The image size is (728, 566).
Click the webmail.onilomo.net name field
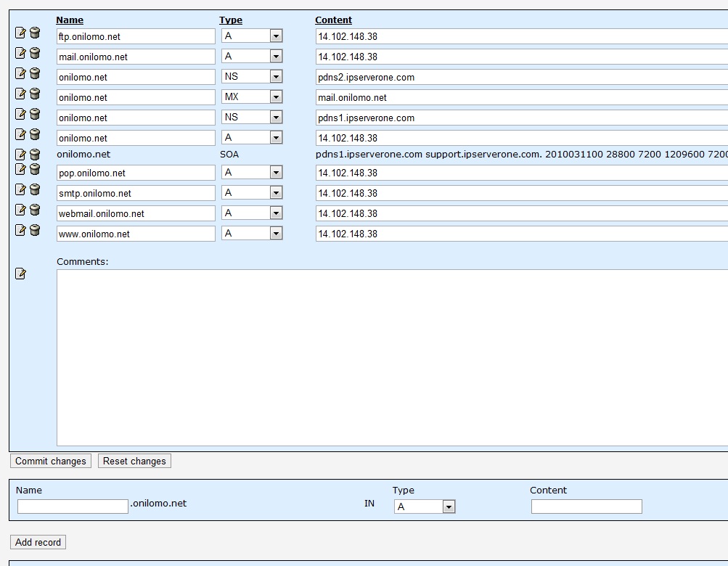tap(136, 213)
